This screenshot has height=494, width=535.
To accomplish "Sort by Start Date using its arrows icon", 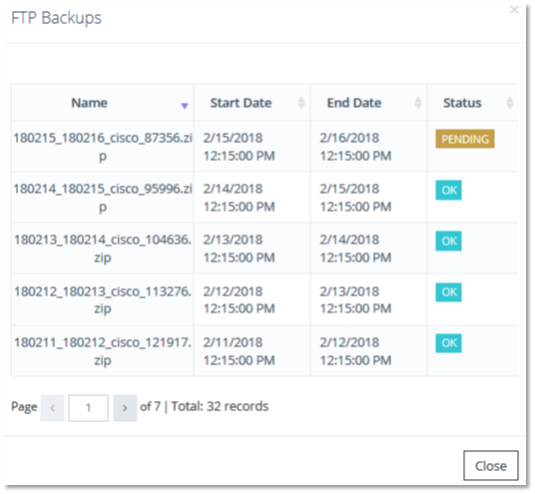I will pos(301,103).
